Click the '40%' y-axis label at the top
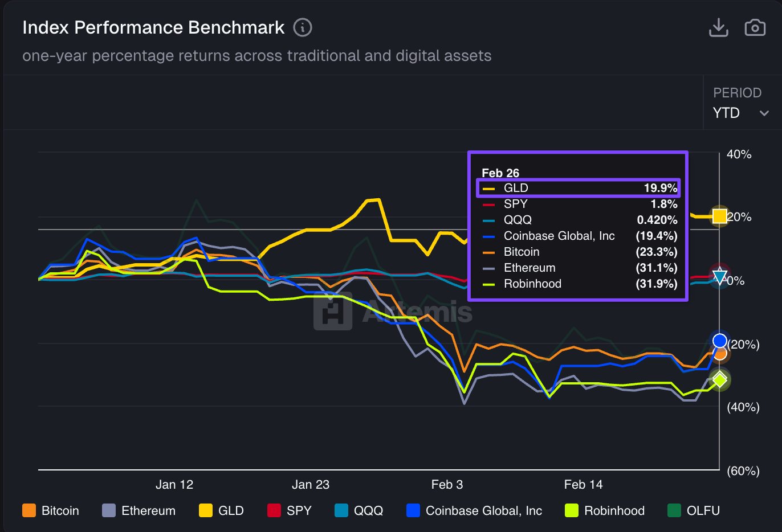 pyautogui.click(x=739, y=154)
